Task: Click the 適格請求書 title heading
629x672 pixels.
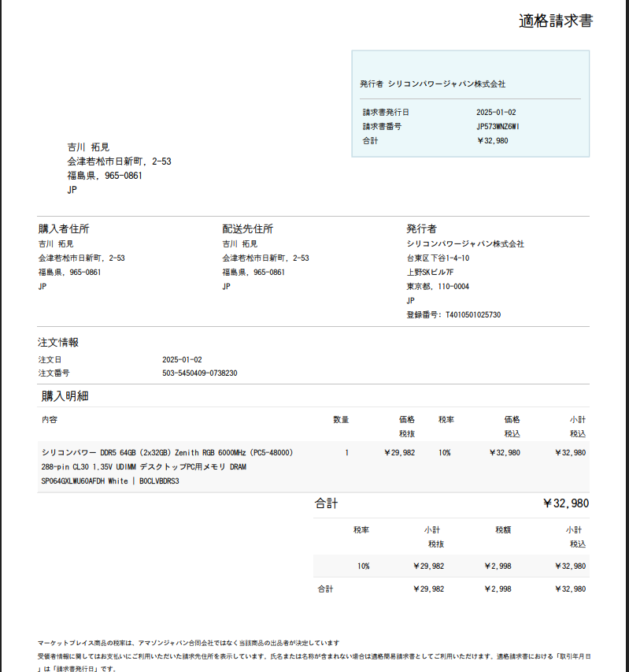Action: pos(555,21)
